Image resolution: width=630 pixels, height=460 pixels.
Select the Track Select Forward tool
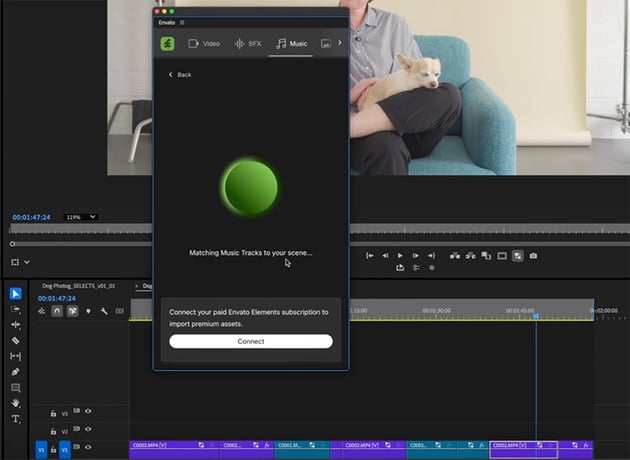click(15, 309)
